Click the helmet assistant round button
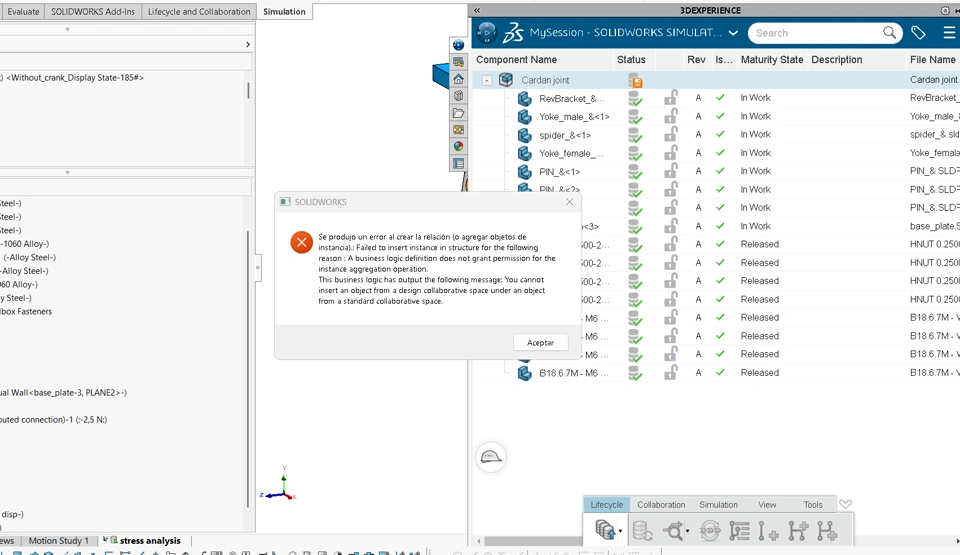 pos(491,457)
